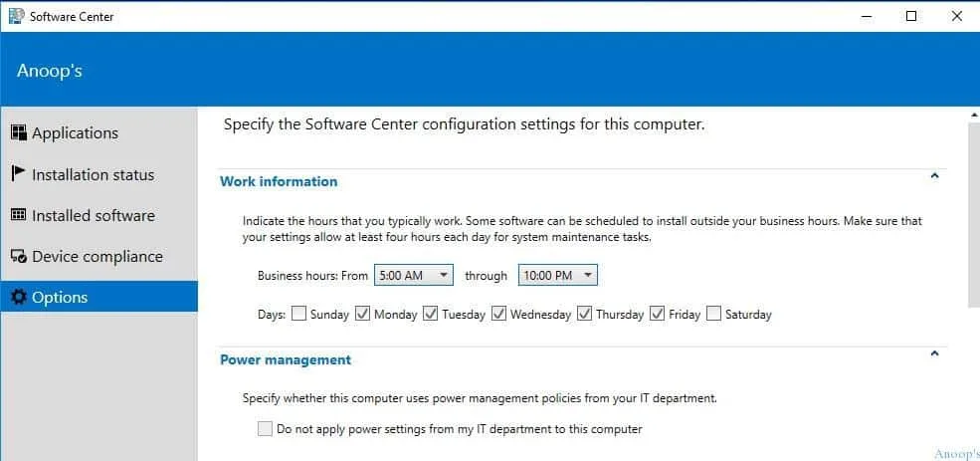980x461 pixels.
Task: Click the Installation status flag icon
Action: (x=18, y=173)
